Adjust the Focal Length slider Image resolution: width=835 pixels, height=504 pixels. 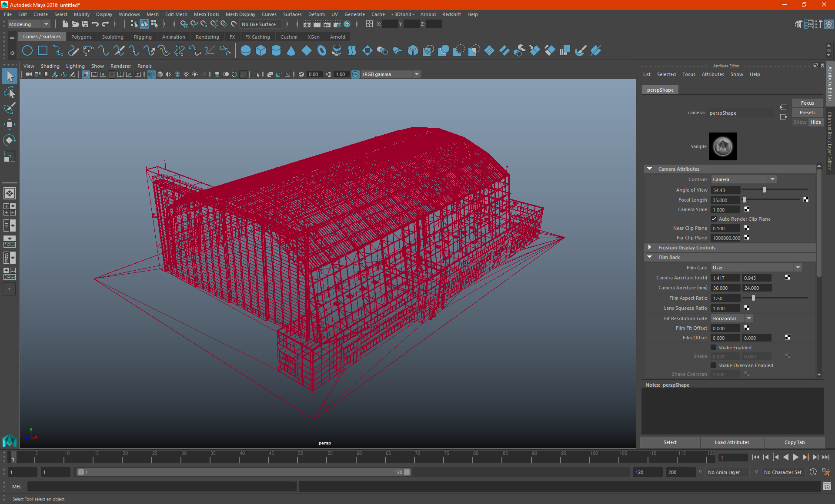[744, 200]
